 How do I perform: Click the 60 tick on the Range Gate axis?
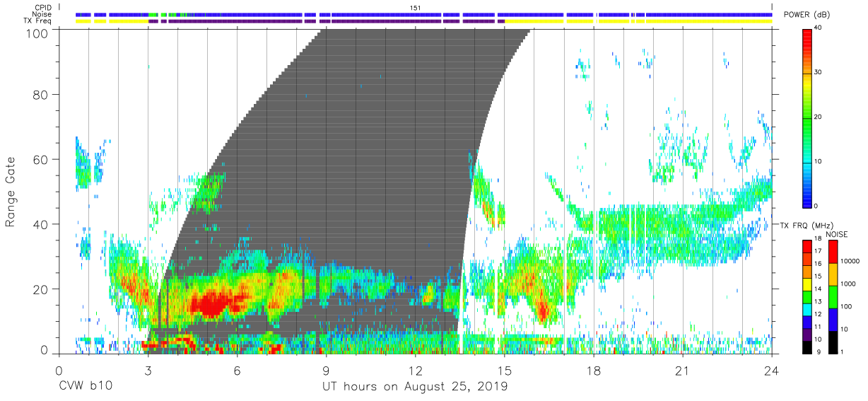(41, 160)
